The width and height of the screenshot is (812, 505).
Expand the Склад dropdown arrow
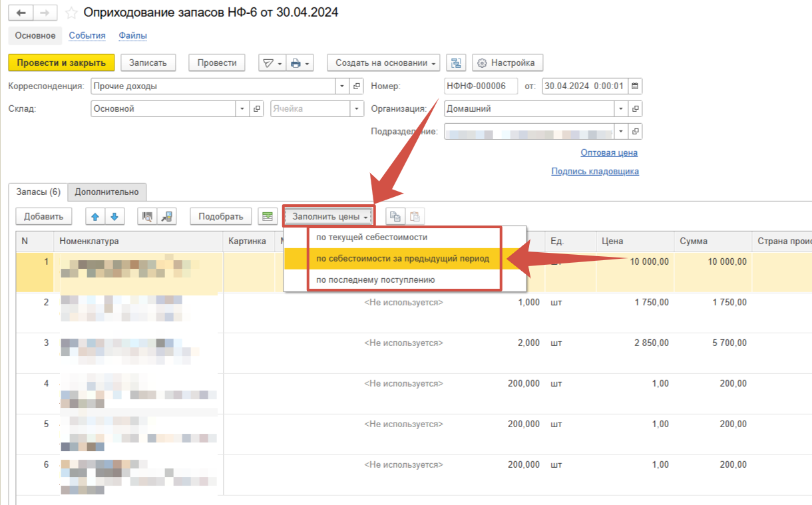242,109
